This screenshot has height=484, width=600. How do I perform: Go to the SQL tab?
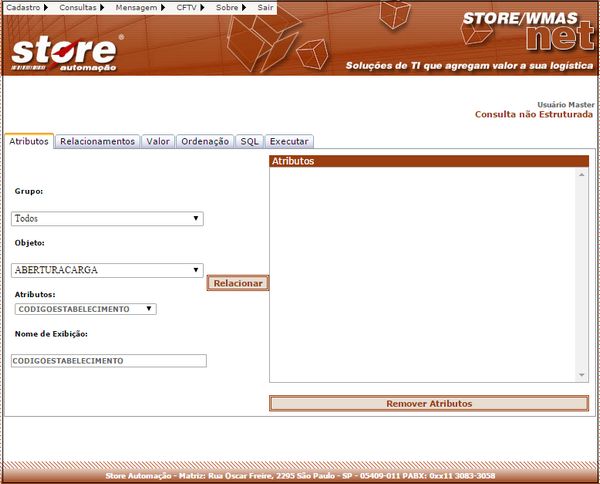click(249, 142)
